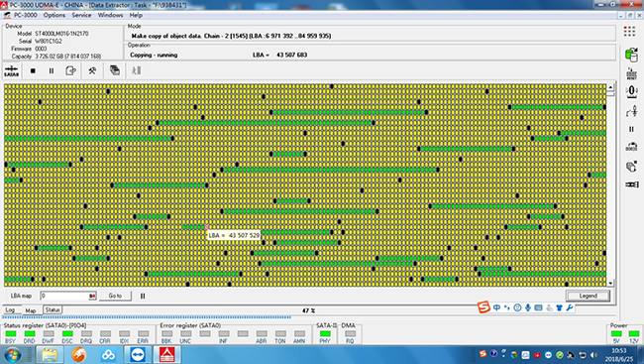The height and width of the screenshot is (364, 644).
Task: Open the crossed tools settings icon
Action: point(92,70)
